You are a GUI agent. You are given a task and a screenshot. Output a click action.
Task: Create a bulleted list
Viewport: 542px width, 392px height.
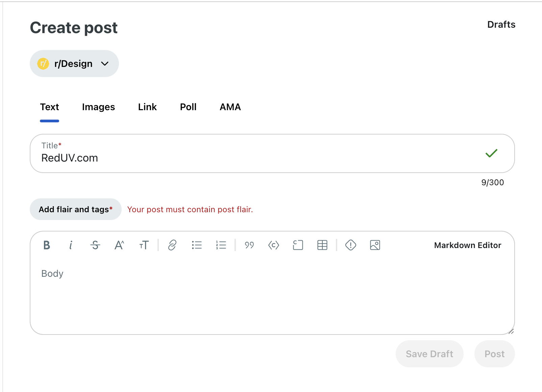coord(197,245)
